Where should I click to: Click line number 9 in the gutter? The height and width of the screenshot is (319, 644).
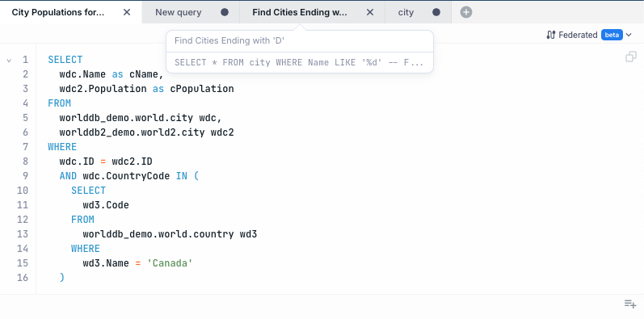26,176
